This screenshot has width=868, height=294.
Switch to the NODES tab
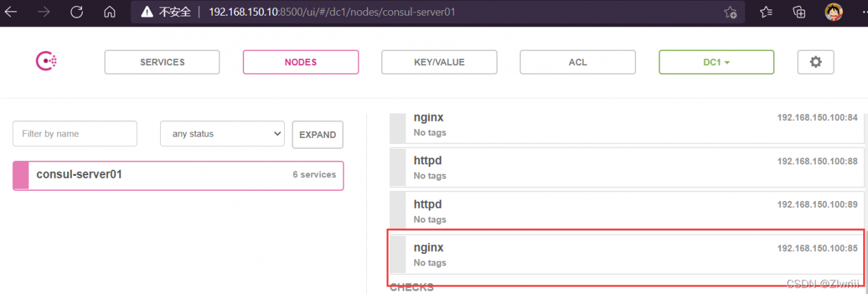(x=300, y=62)
